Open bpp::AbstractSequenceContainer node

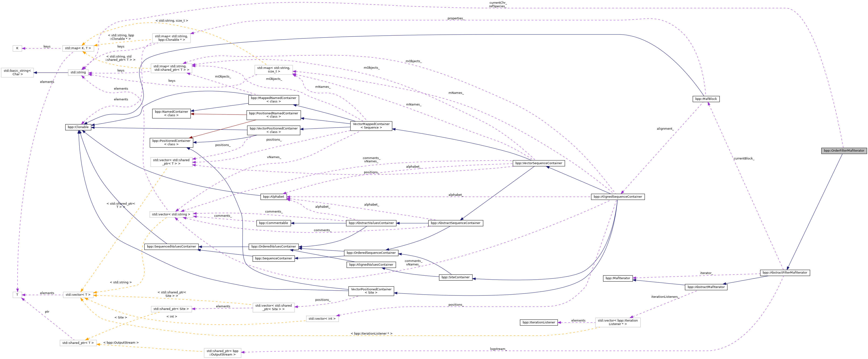(455, 223)
